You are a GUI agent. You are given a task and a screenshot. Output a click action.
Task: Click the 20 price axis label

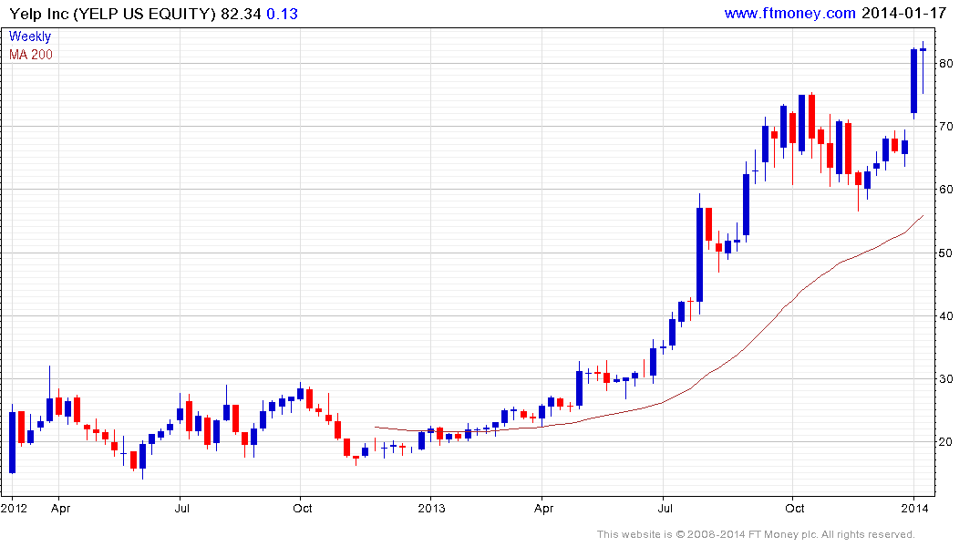pos(945,442)
